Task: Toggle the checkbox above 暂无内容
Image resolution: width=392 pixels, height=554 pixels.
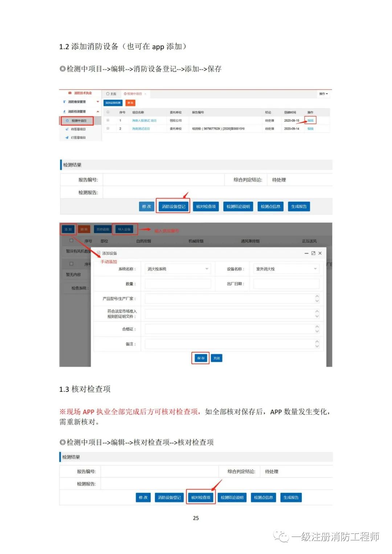Action: [x=71, y=264]
